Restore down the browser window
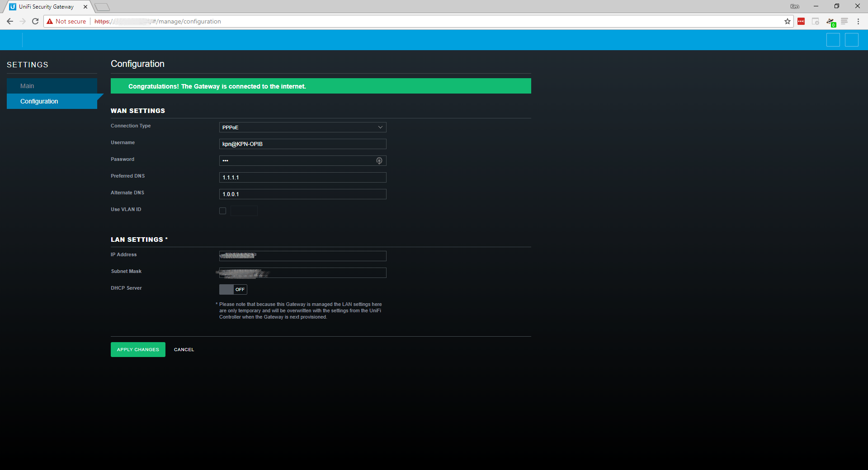Viewport: 868px width, 470px height. [837, 6]
